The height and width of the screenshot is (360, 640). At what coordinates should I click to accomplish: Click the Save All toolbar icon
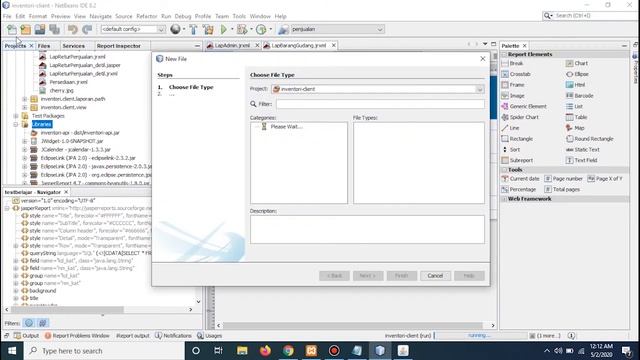tap(54, 29)
